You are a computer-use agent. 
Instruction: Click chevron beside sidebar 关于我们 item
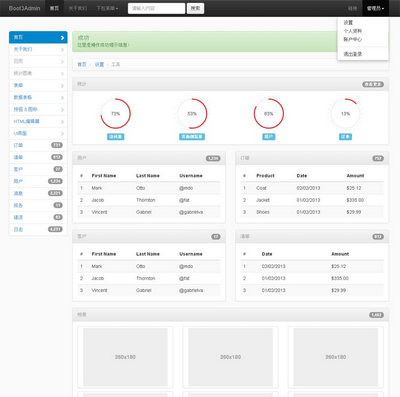[x=62, y=50]
